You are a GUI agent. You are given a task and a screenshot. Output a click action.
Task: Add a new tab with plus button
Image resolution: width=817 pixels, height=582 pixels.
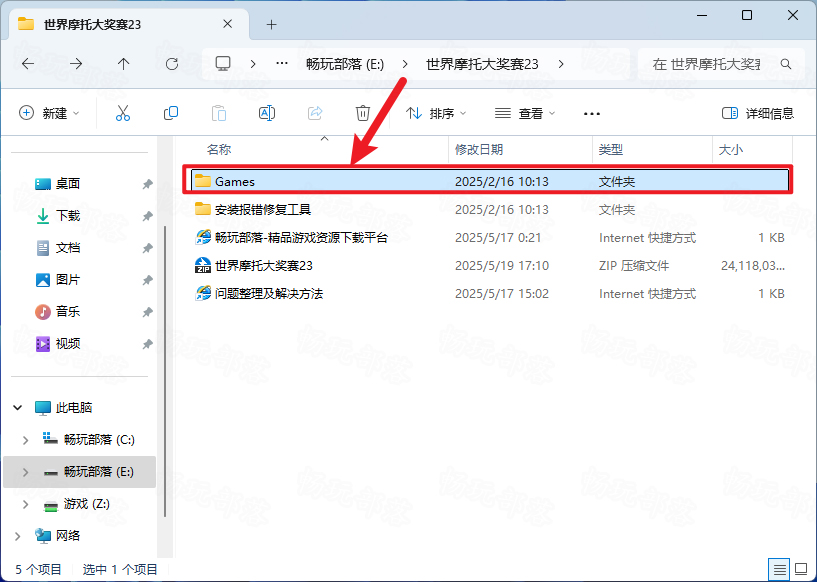271,24
